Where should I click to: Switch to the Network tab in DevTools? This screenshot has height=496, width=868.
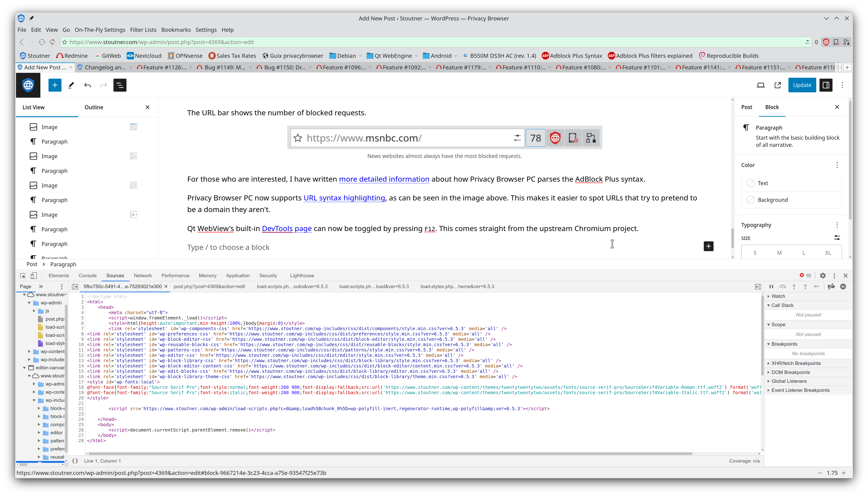tap(143, 276)
